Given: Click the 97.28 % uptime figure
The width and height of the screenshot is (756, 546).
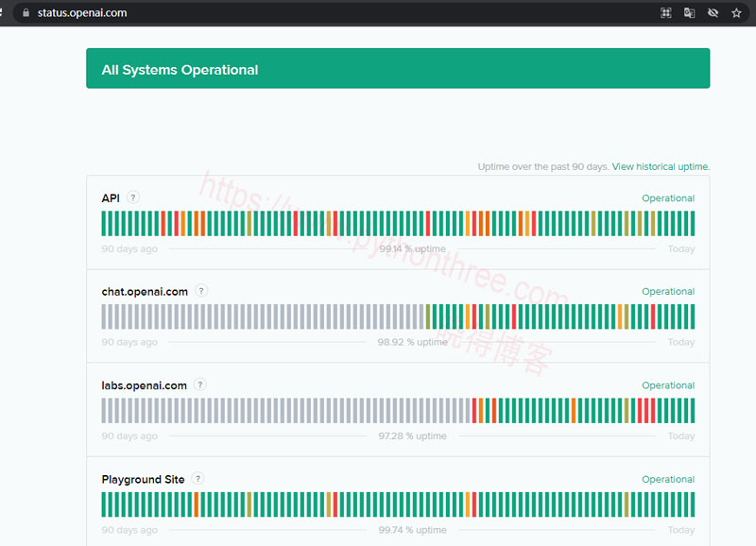Looking at the screenshot, I should (412, 436).
